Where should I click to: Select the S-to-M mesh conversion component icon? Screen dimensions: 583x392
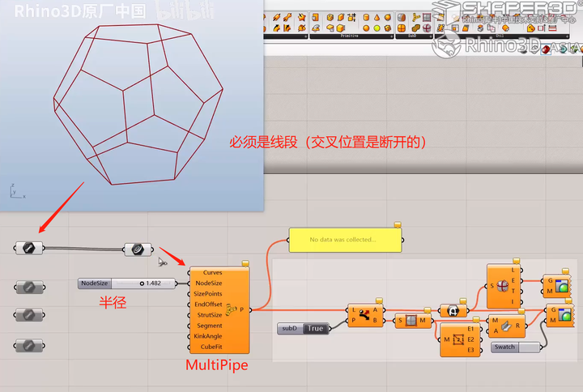411,320
